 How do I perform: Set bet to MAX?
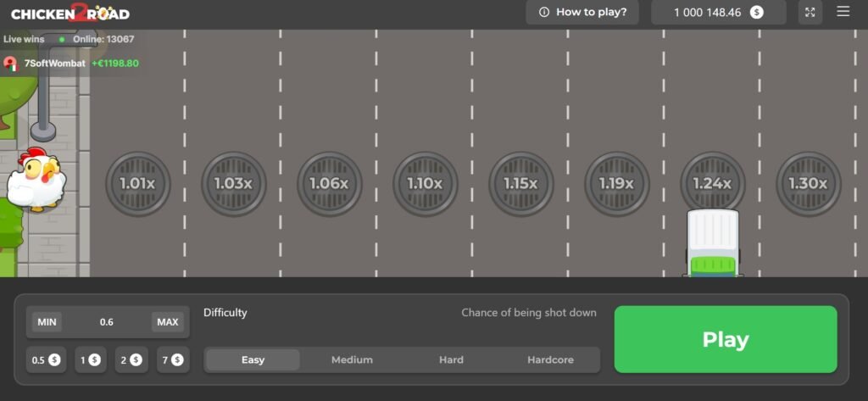pos(168,322)
